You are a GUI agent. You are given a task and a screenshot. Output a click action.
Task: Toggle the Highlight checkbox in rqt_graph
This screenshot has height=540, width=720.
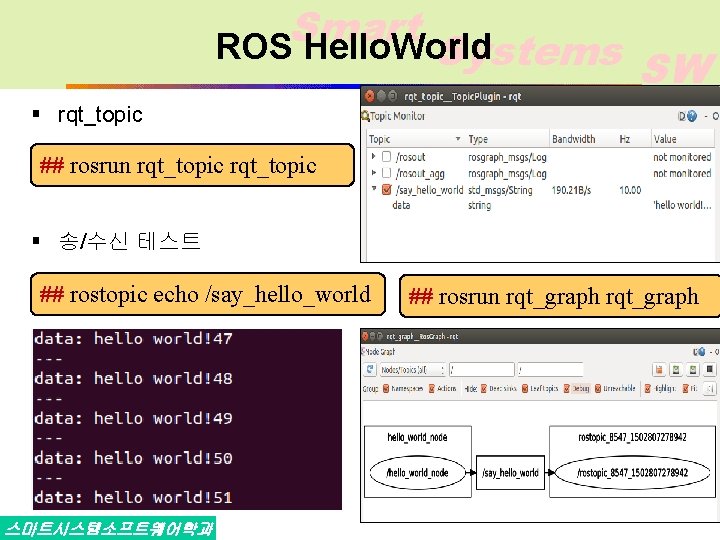(x=648, y=388)
